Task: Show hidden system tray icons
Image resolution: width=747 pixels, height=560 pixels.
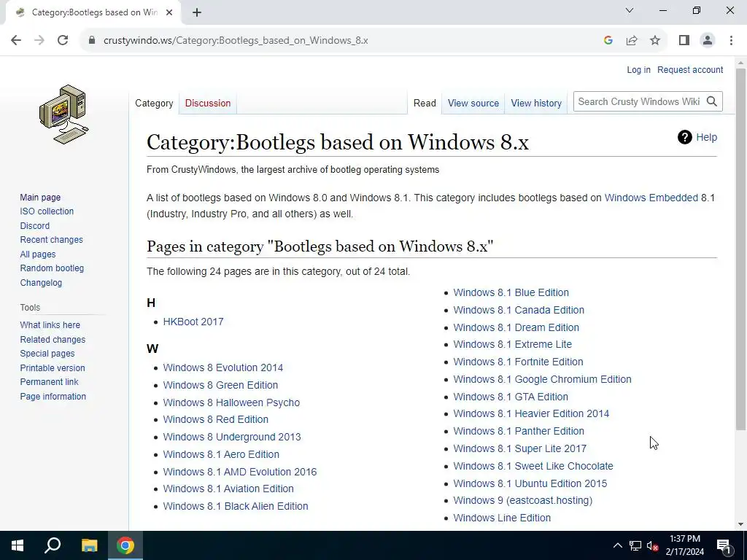Action: [617, 545]
